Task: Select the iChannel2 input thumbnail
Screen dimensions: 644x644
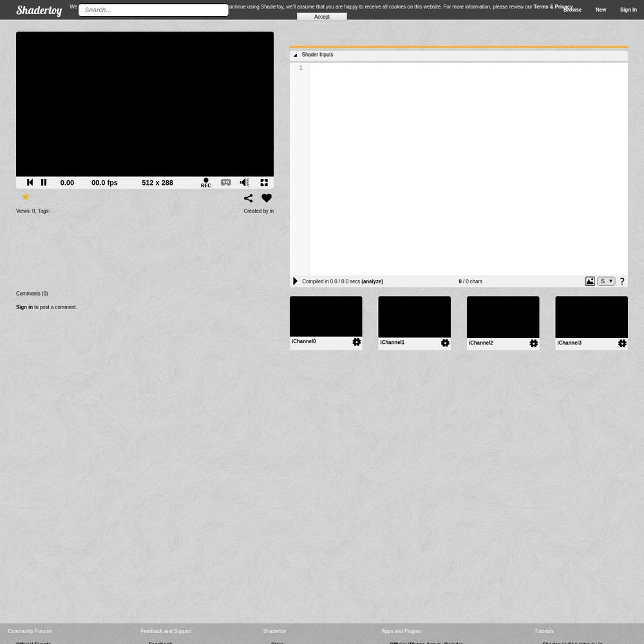Action: pos(503,317)
